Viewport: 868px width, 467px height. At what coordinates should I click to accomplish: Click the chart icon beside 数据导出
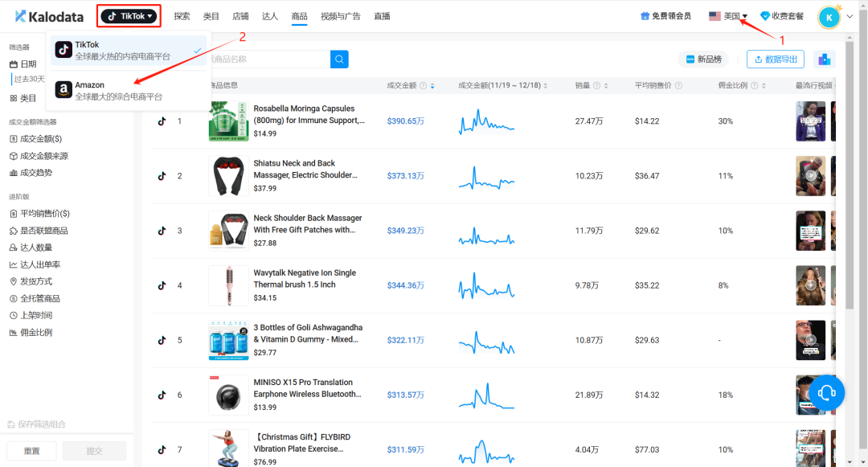(x=823, y=59)
